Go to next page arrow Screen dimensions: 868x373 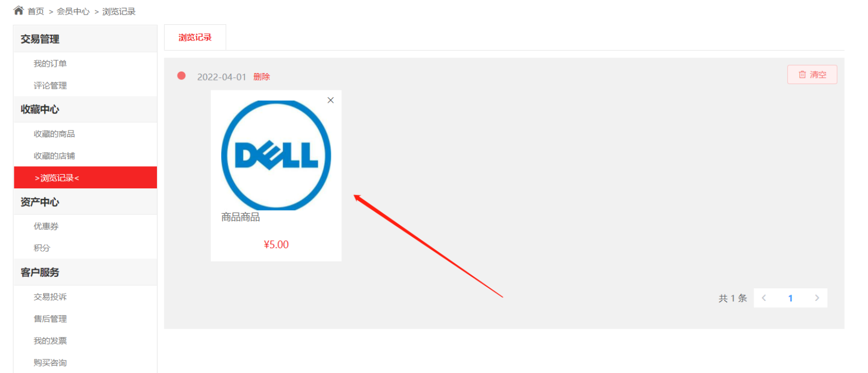pos(817,298)
